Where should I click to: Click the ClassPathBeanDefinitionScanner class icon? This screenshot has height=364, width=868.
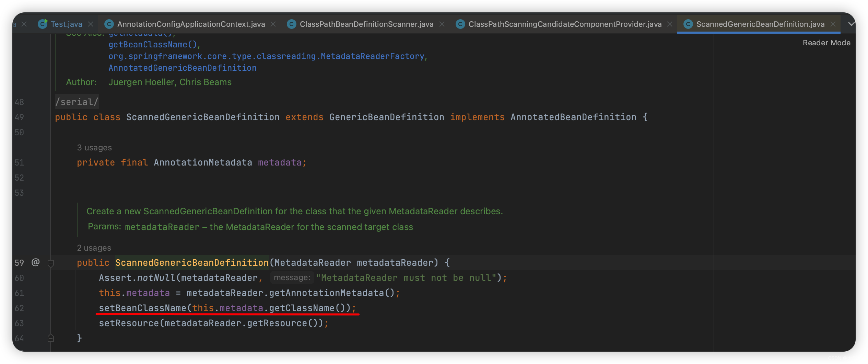click(291, 24)
